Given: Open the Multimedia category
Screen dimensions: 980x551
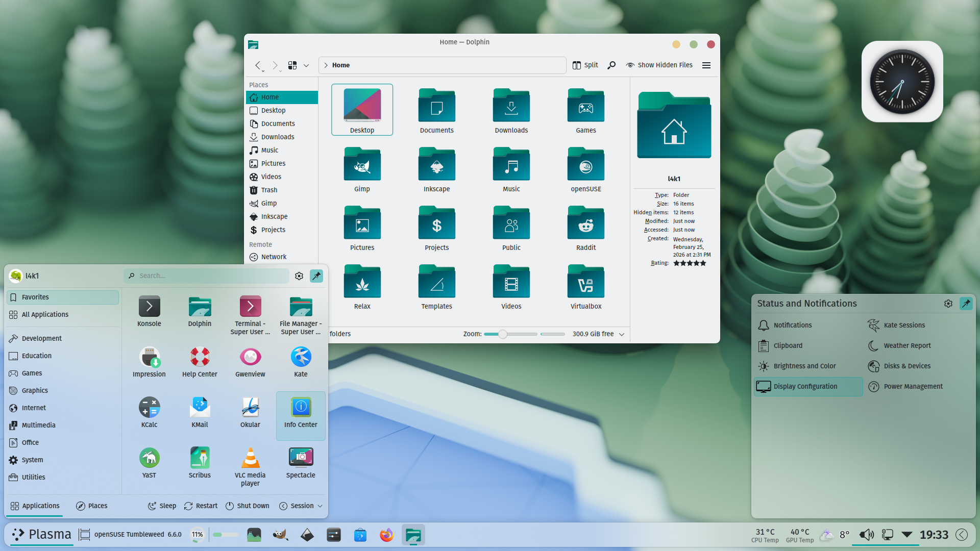Looking at the screenshot, I should point(63,425).
